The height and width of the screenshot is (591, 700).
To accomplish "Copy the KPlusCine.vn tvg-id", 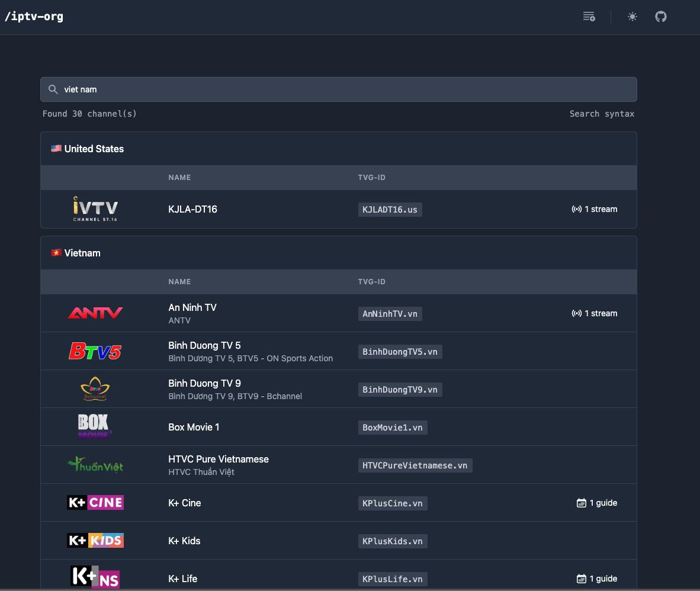I will 393,503.
